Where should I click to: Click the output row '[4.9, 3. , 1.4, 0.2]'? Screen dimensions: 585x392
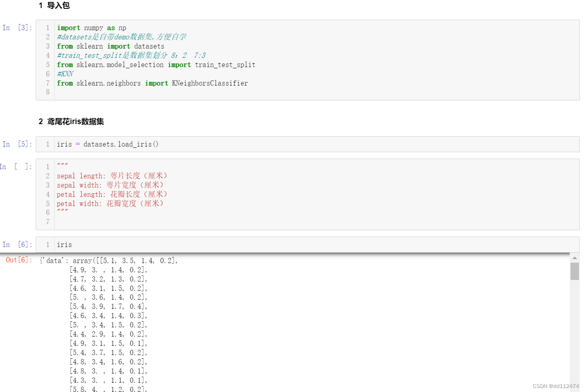point(108,270)
